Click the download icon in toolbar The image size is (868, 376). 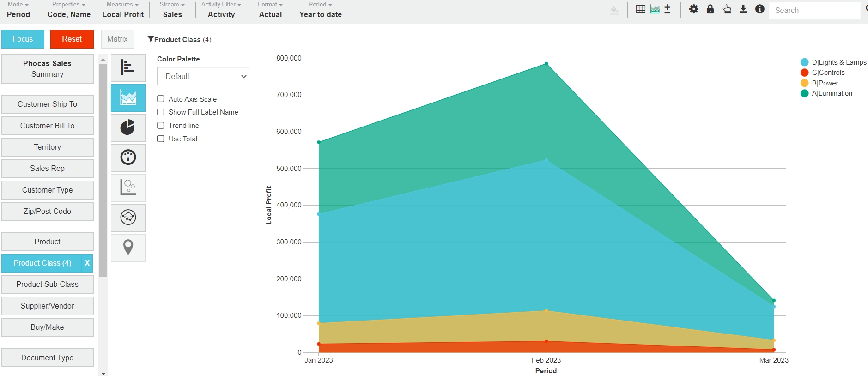tap(743, 9)
